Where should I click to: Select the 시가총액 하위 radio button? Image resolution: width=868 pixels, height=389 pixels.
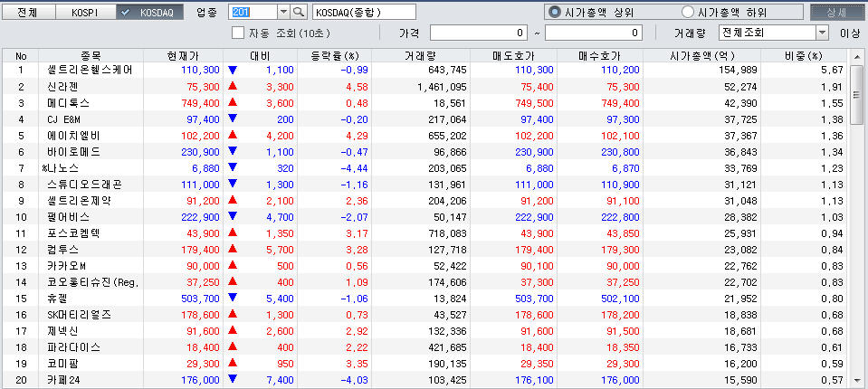[x=688, y=12]
